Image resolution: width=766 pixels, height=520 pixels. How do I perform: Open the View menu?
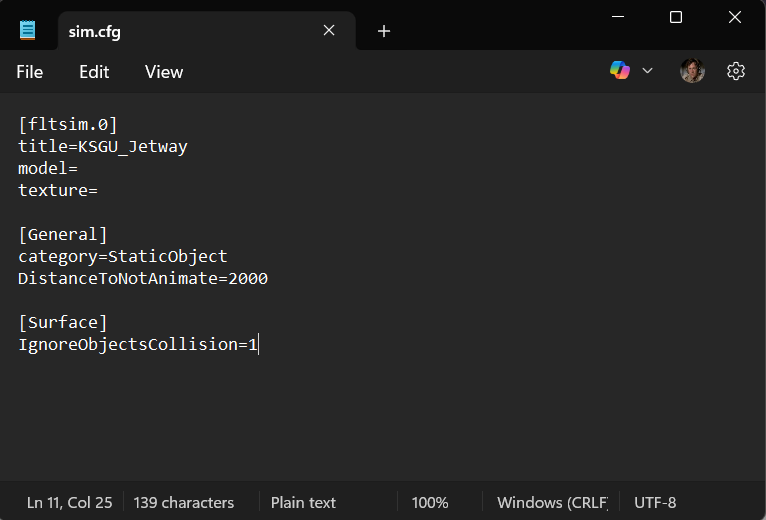click(x=164, y=72)
